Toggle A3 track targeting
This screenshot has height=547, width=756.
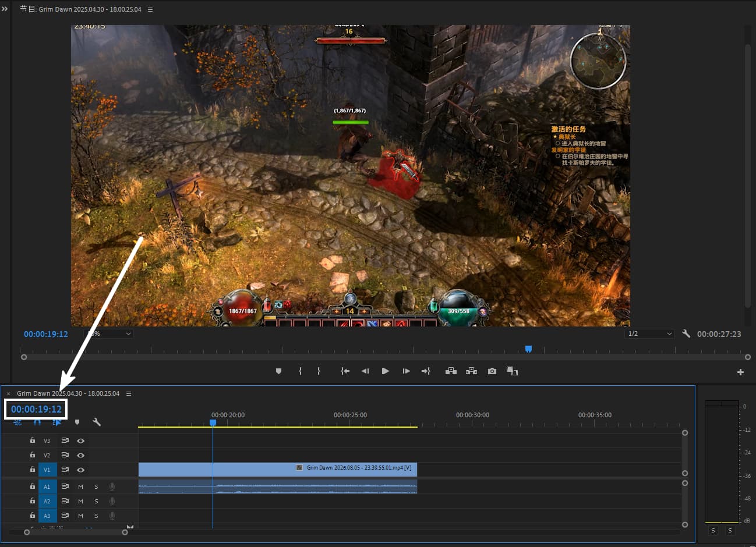[47, 516]
